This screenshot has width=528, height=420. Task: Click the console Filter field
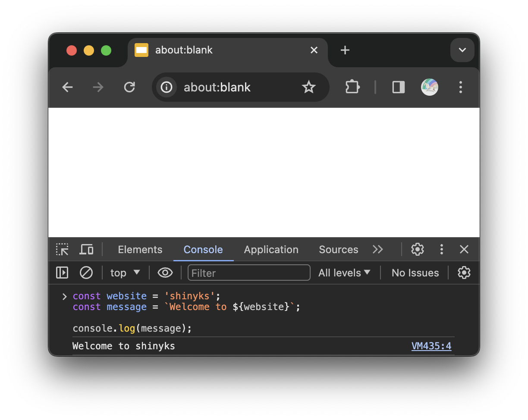(249, 273)
